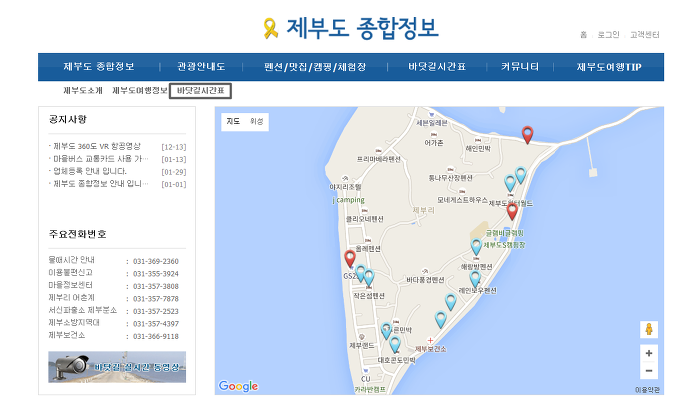Click 카라반캠프 label on map
Viewport: 683px width, 398px height.
pos(370,389)
